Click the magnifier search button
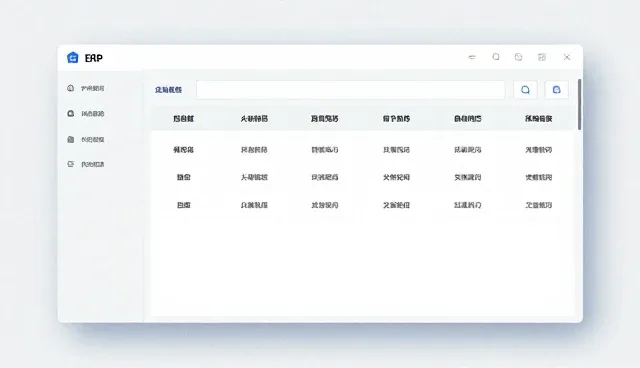640x368 pixels. coord(525,90)
